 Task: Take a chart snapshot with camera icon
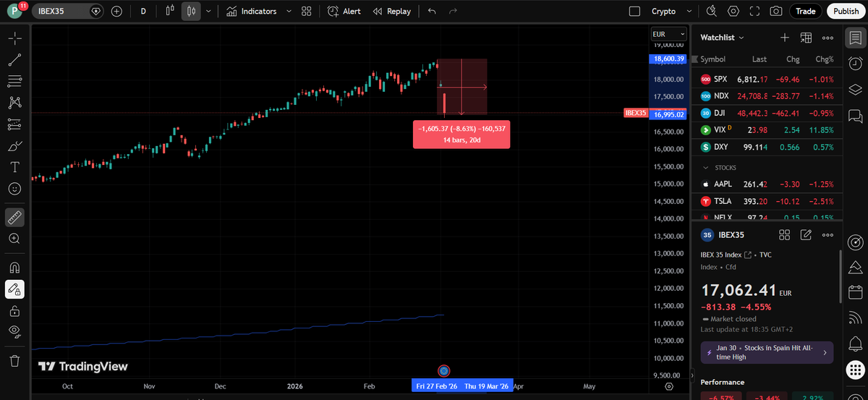click(x=775, y=11)
